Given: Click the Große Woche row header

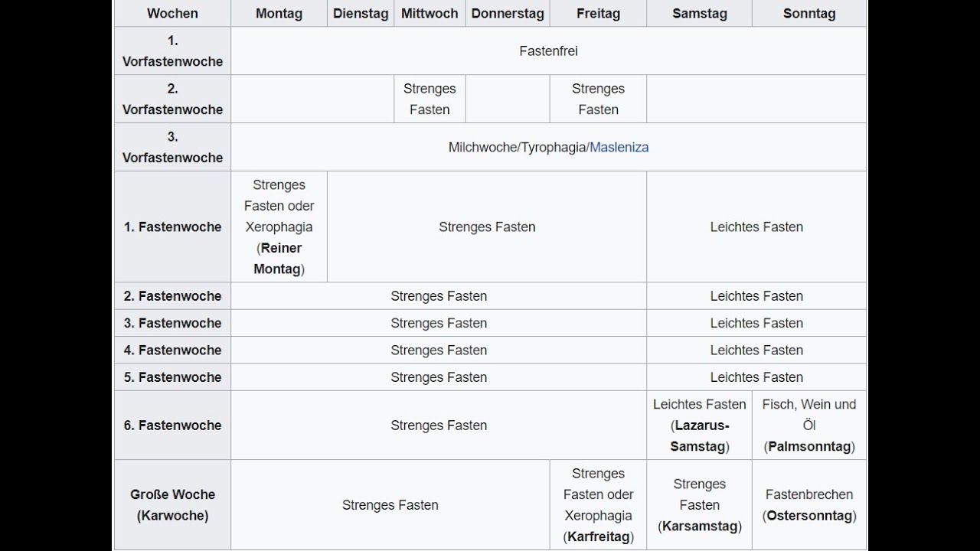Looking at the screenshot, I should pos(172,505).
